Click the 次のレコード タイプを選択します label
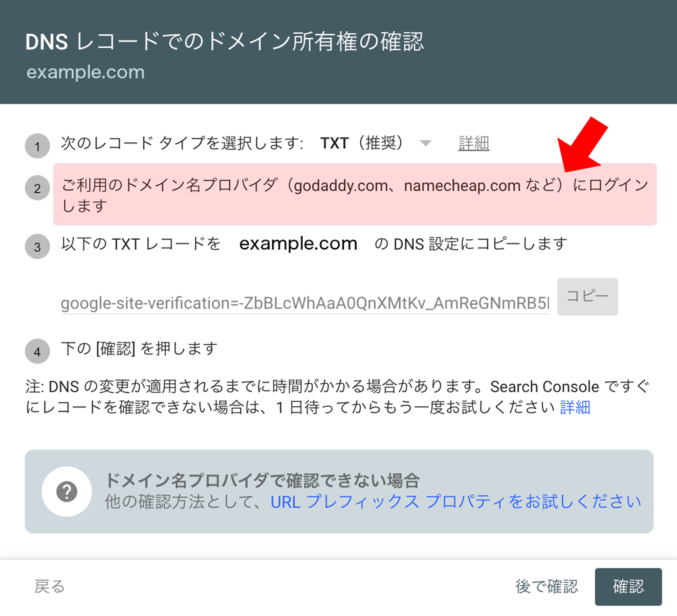677x616 pixels. click(181, 143)
